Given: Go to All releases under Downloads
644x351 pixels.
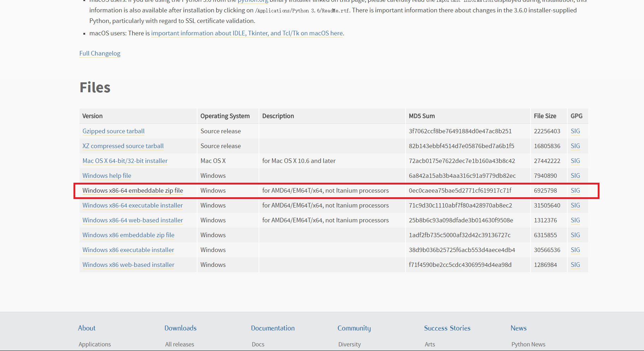Looking at the screenshot, I should pyautogui.click(x=179, y=344).
